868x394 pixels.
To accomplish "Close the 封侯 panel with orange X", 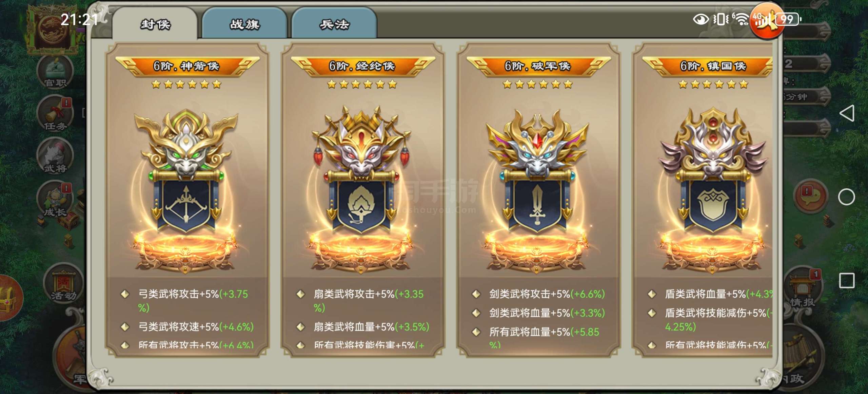I will coord(766,21).
